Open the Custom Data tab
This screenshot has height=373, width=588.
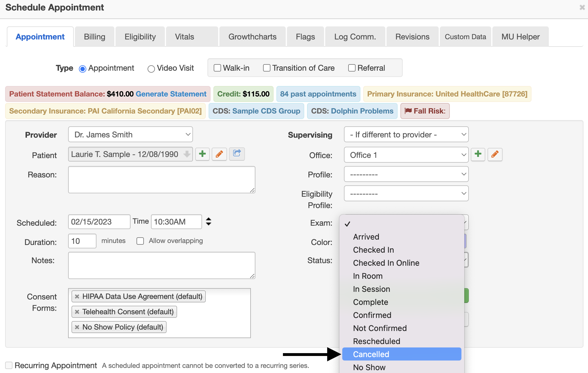click(x=465, y=37)
